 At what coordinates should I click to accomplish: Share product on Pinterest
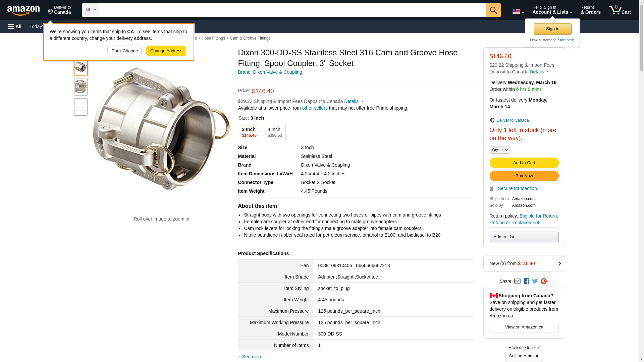tap(544, 281)
